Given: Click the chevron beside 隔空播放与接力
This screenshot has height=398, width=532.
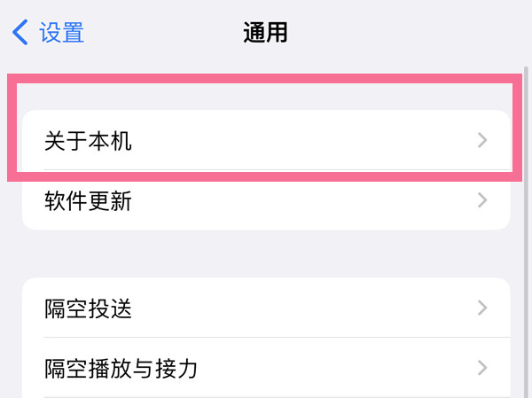Looking at the screenshot, I should (x=482, y=368).
